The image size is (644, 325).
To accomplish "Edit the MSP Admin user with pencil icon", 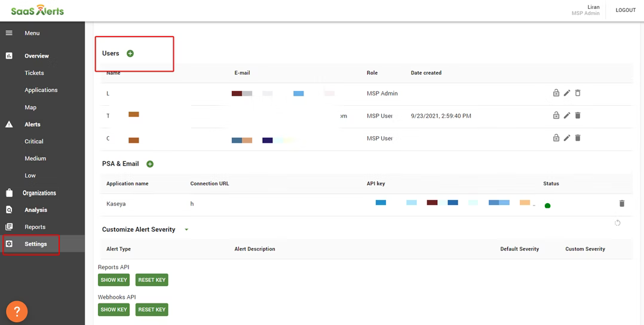I will pos(567,93).
